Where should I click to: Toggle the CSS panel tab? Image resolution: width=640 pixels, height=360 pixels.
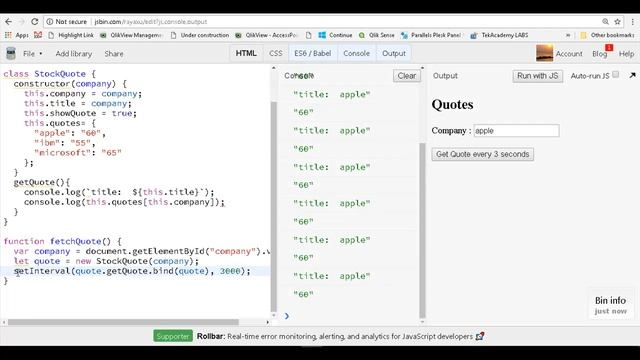point(276,53)
